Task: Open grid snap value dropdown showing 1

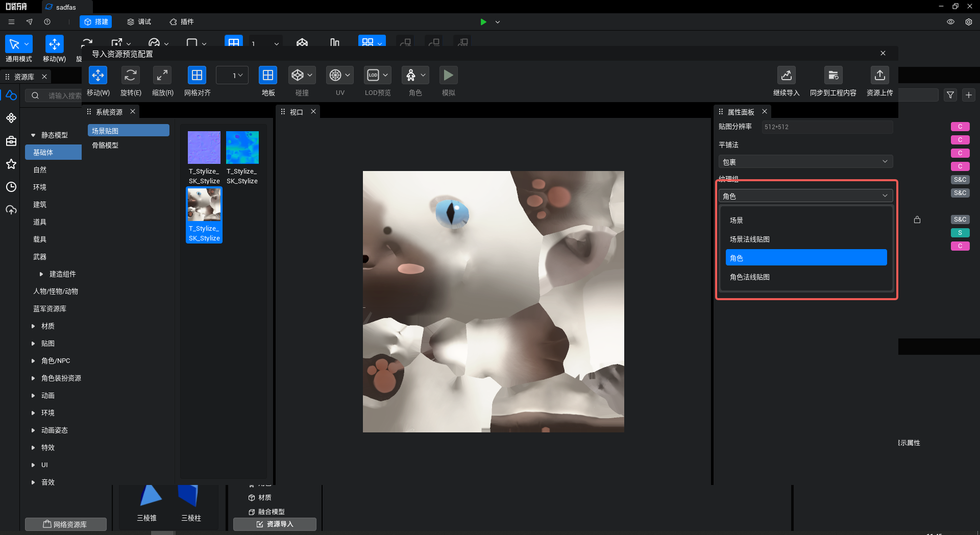Action: (x=232, y=76)
